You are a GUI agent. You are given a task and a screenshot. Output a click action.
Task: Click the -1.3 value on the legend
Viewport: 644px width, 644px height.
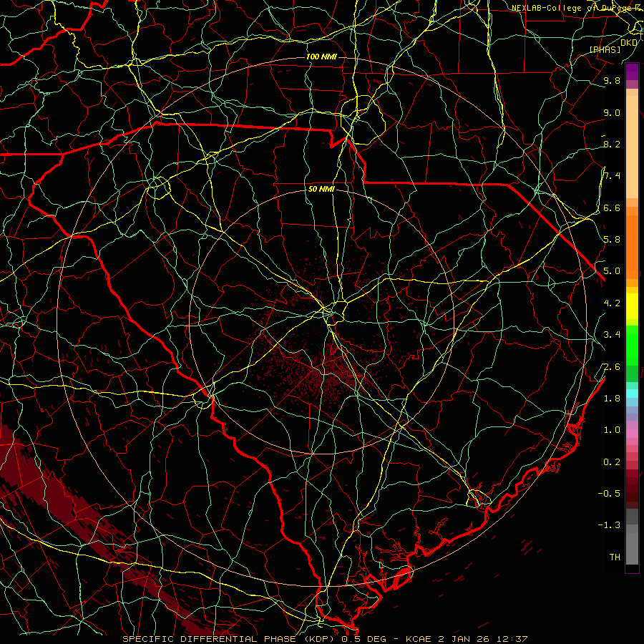609,525
